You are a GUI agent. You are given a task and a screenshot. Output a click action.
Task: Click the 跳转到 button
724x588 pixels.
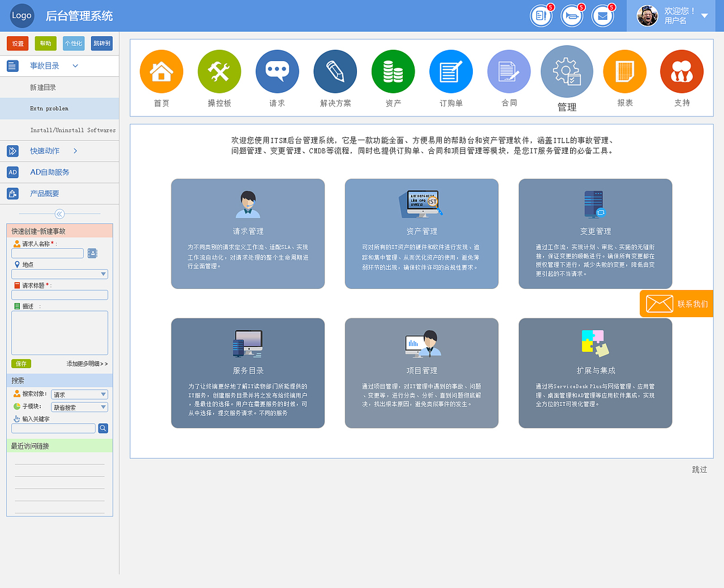pos(102,44)
